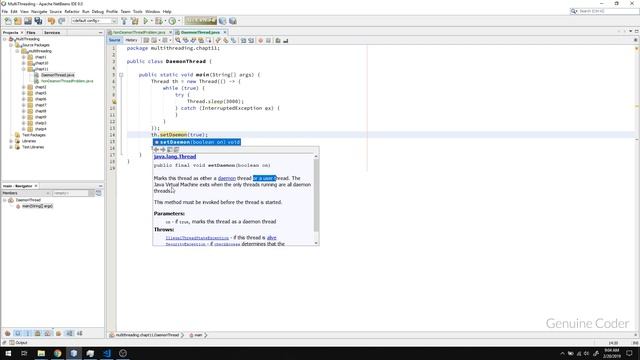Screen dimensions: 640x360
Task: Open the Debug Project dropdown arrow
Action: click(164, 21)
